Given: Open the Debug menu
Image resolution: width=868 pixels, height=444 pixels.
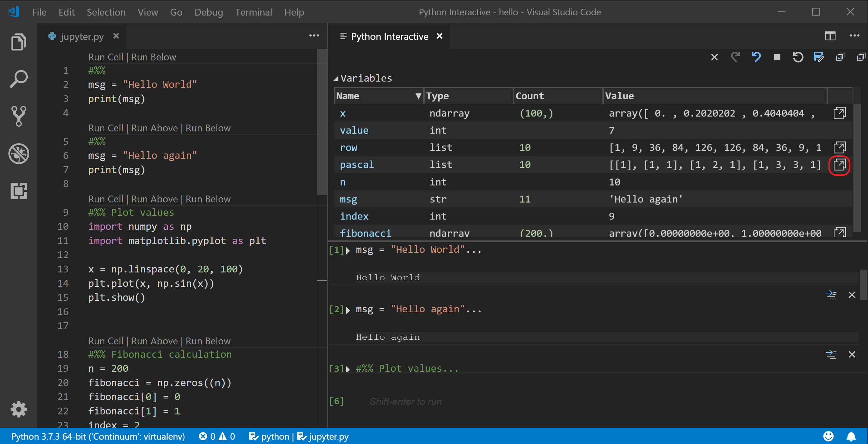Looking at the screenshot, I should coord(209,12).
